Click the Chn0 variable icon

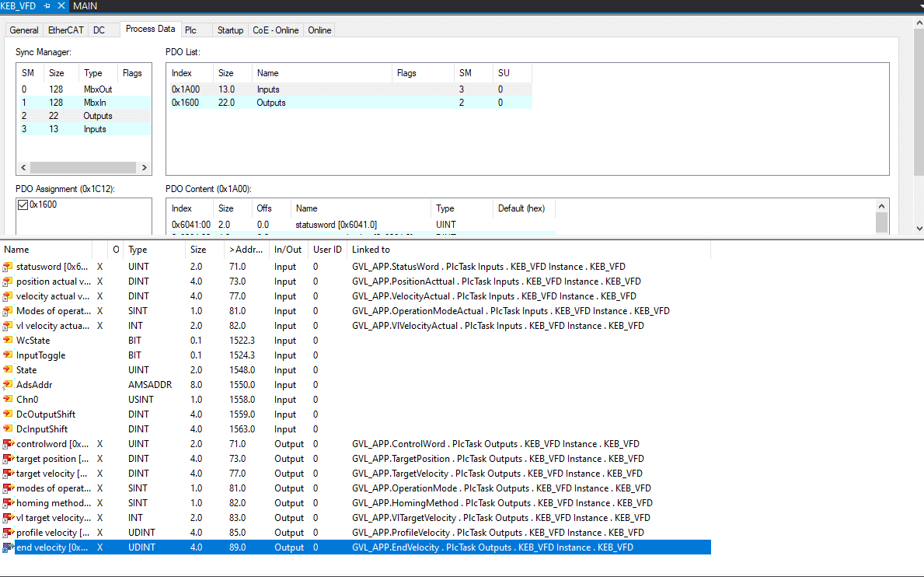8,400
